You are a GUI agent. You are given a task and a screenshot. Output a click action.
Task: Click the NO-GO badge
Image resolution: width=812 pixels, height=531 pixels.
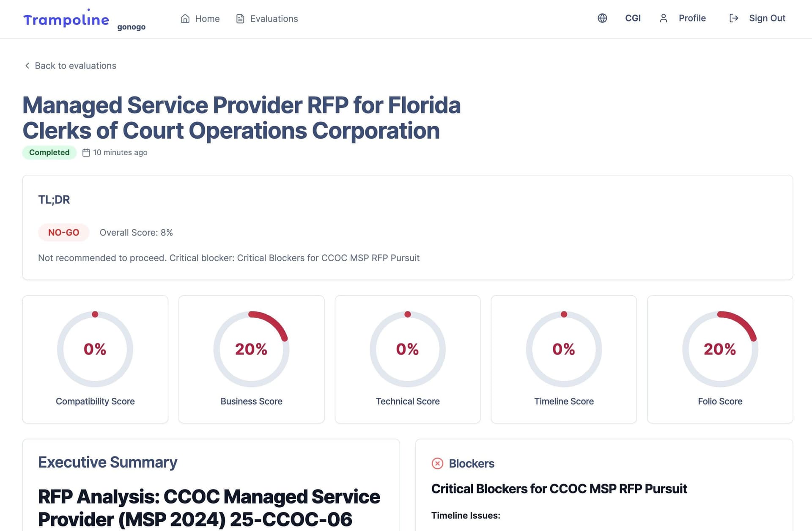[63, 232]
